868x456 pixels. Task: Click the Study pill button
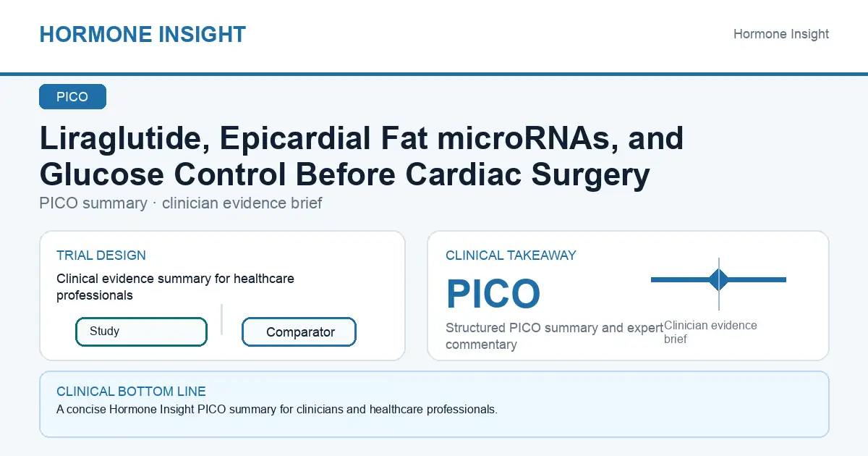pos(141,332)
